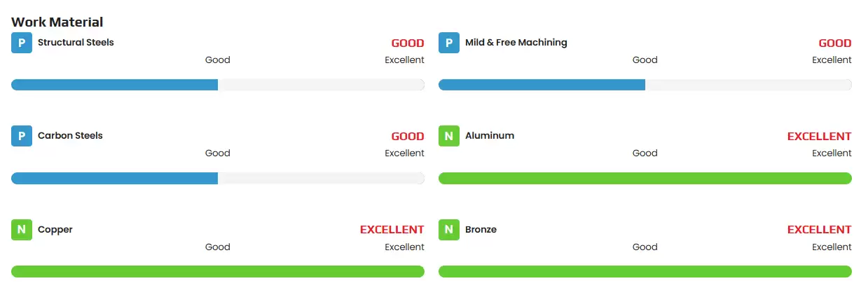868x295 pixels.
Task: Click the Carbon Steels blue rating bar
Action: 217,178
